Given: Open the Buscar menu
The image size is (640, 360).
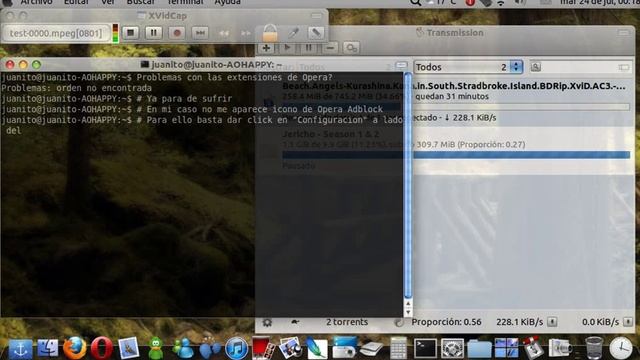Looking at the screenshot, I should pos(140,2).
